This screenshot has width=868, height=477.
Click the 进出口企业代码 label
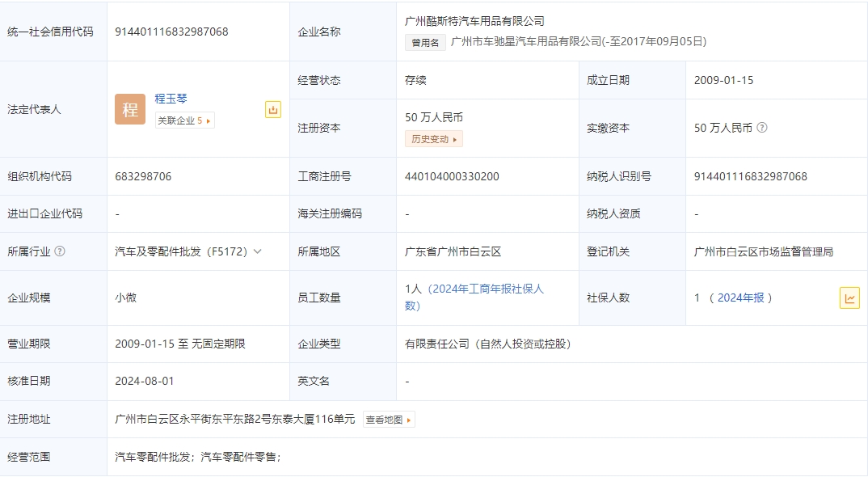[44, 214]
